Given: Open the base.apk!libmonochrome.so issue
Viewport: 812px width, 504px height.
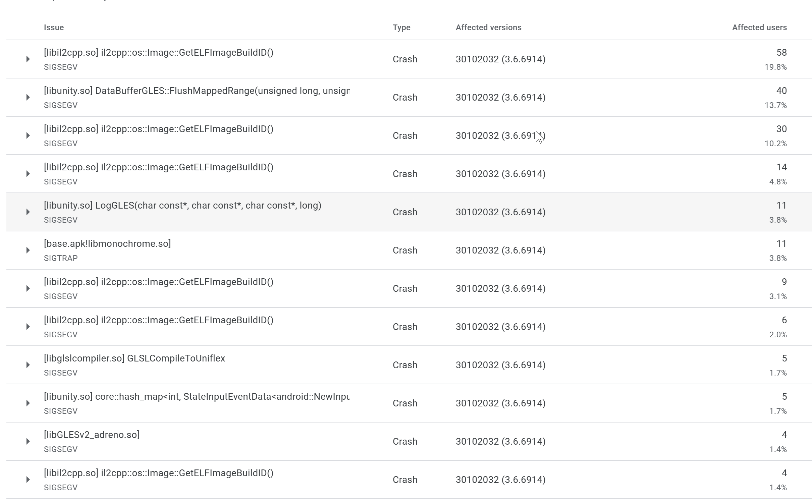Looking at the screenshot, I should tap(107, 243).
